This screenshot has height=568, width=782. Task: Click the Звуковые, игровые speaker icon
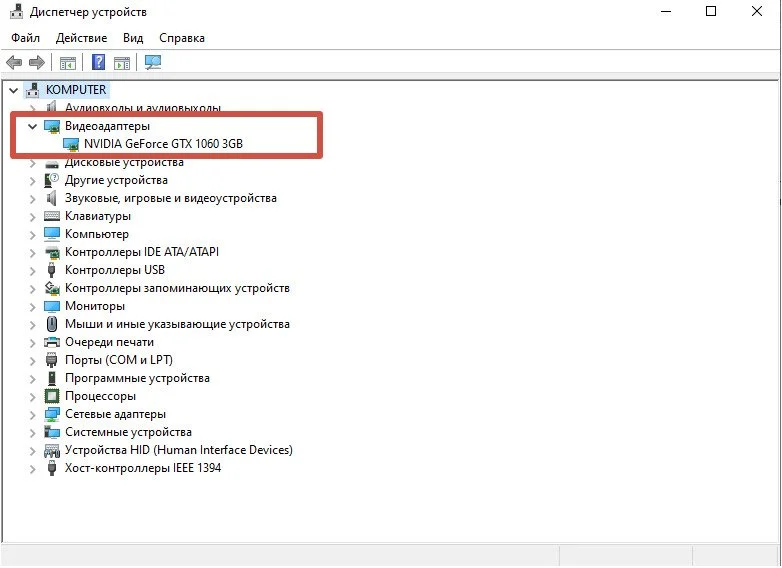tap(51, 198)
